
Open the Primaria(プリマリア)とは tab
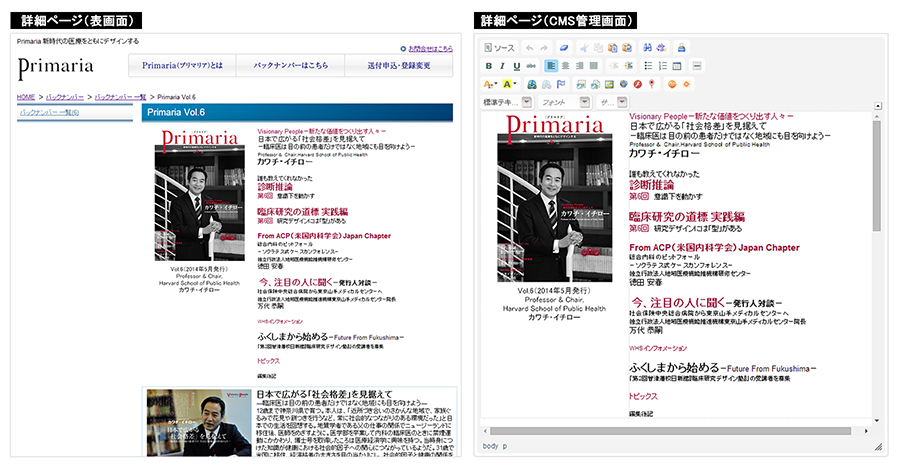coord(182,65)
